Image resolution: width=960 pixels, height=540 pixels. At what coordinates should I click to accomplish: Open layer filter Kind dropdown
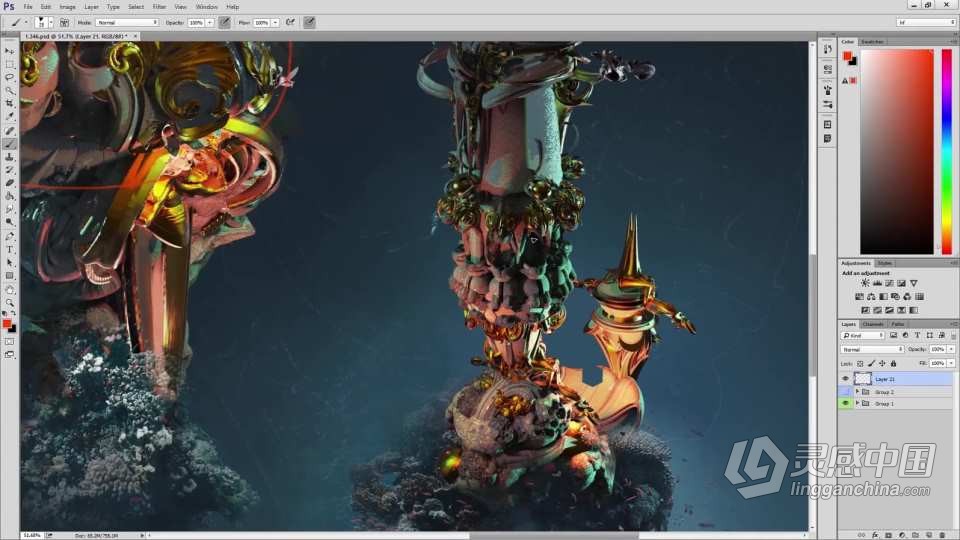pos(863,336)
